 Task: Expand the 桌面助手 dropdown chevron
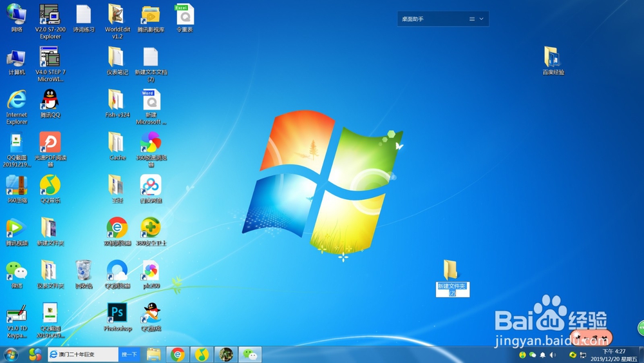pos(481,19)
